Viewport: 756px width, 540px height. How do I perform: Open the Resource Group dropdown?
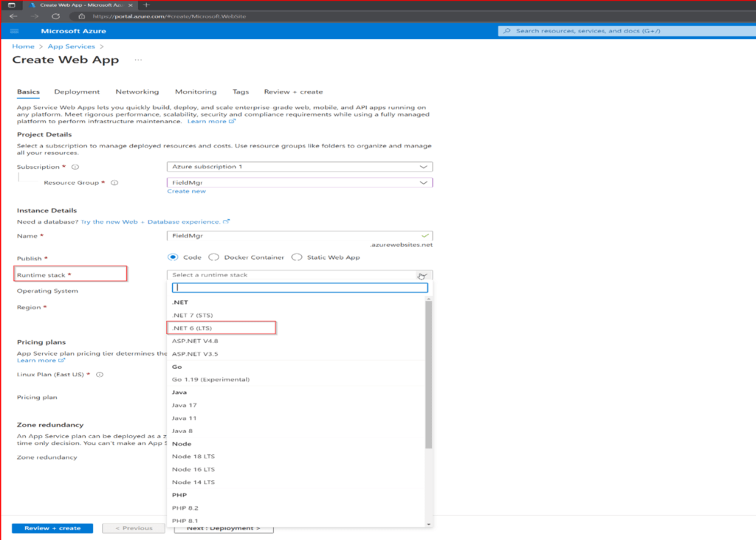pyautogui.click(x=300, y=182)
